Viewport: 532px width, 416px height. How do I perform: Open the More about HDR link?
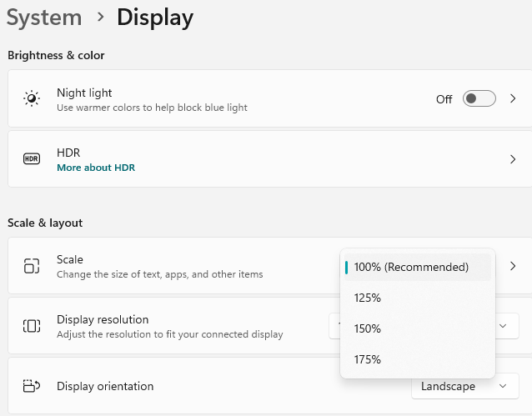(x=95, y=168)
